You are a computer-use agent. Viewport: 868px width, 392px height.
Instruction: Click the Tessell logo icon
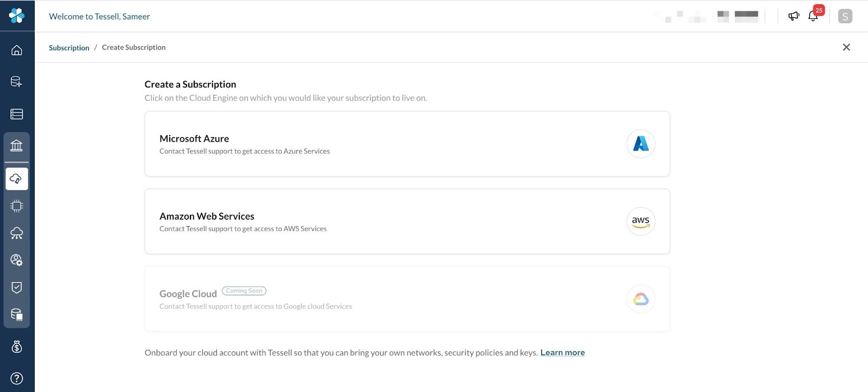(17, 16)
